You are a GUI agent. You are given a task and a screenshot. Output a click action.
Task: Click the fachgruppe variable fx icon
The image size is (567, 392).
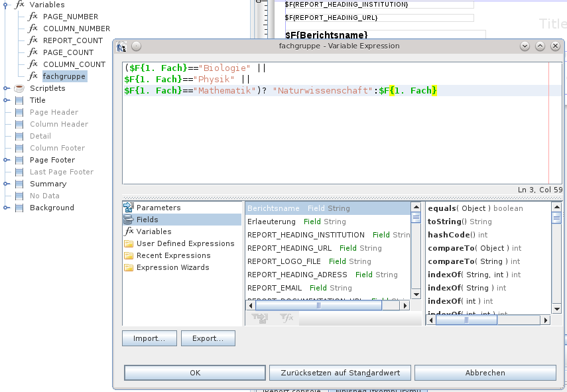33,76
